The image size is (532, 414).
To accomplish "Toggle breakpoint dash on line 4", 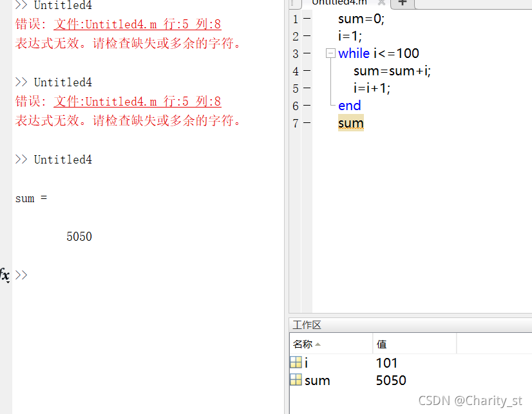I will click(307, 71).
